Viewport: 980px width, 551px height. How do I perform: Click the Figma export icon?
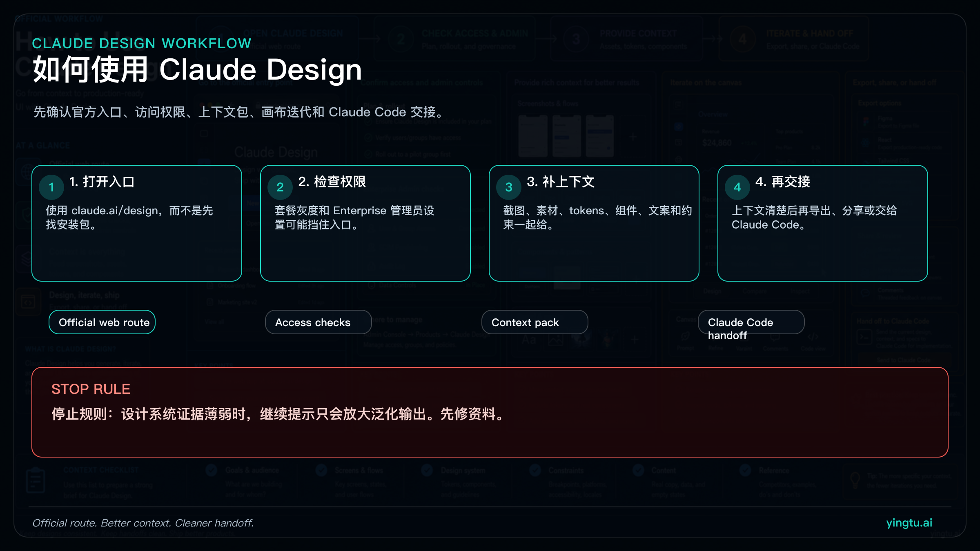pyautogui.click(x=866, y=122)
